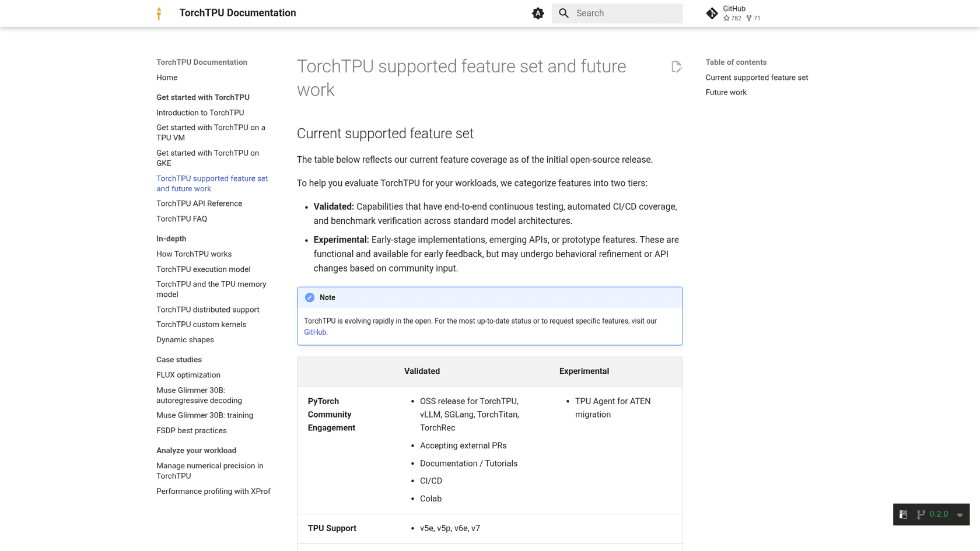The height and width of the screenshot is (551, 980).
Task: Click the TPU Support row label
Action: 332,528
